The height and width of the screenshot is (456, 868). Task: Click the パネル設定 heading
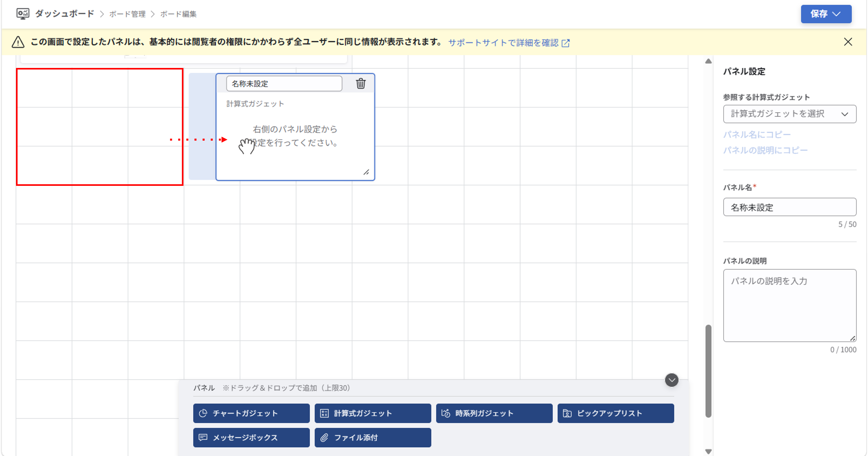744,71
